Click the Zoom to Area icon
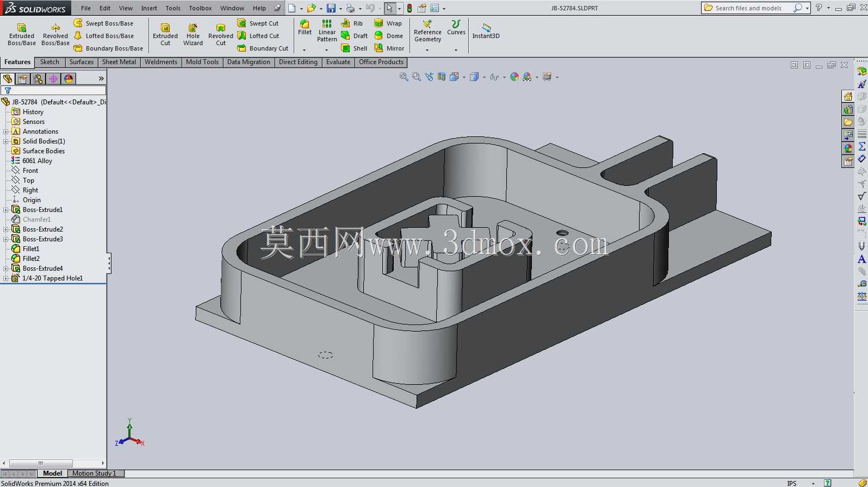Screen dimensions: 868x487 point(417,77)
